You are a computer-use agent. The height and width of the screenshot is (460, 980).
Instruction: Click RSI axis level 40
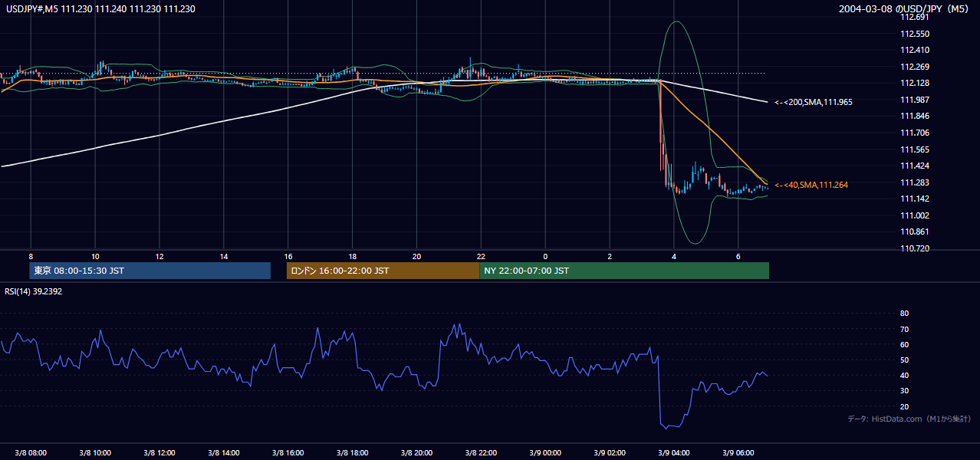(x=904, y=375)
